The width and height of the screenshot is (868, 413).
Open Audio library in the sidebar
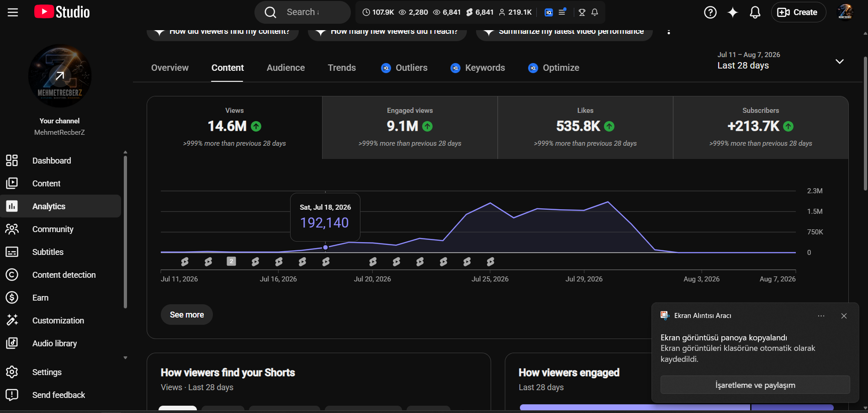click(x=61, y=343)
